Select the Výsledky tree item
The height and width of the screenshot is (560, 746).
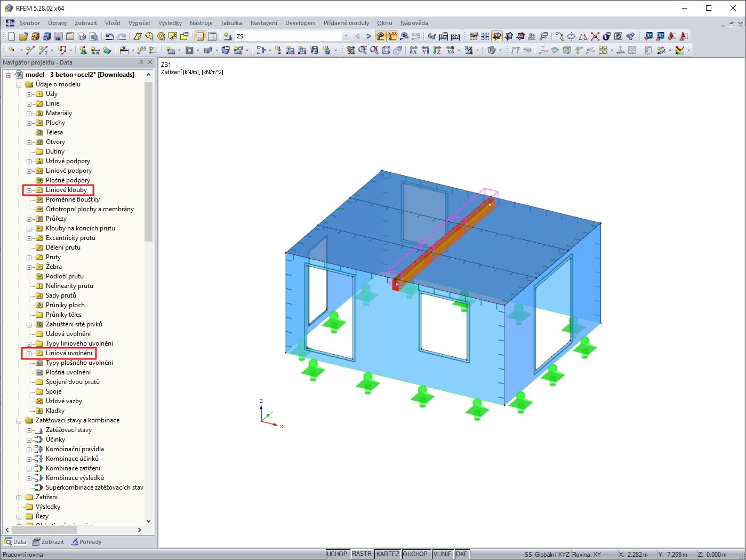coord(48,507)
